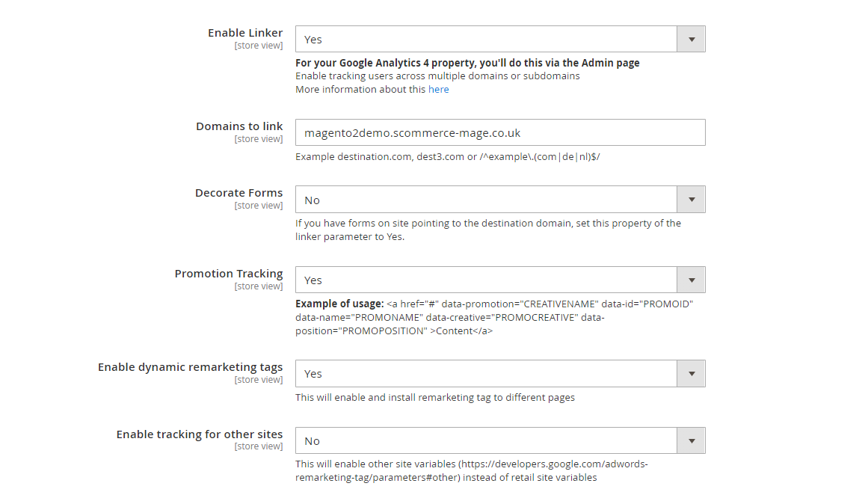The width and height of the screenshot is (868, 498).
Task: Click the Enable tracking for other sites label
Action: pyautogui.click(x=200, y=434)
